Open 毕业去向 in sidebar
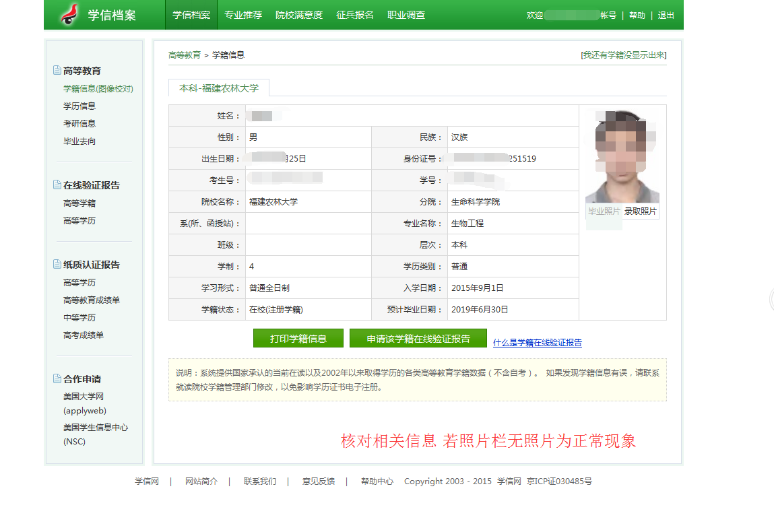774x532 pixels. click(79, 141)
